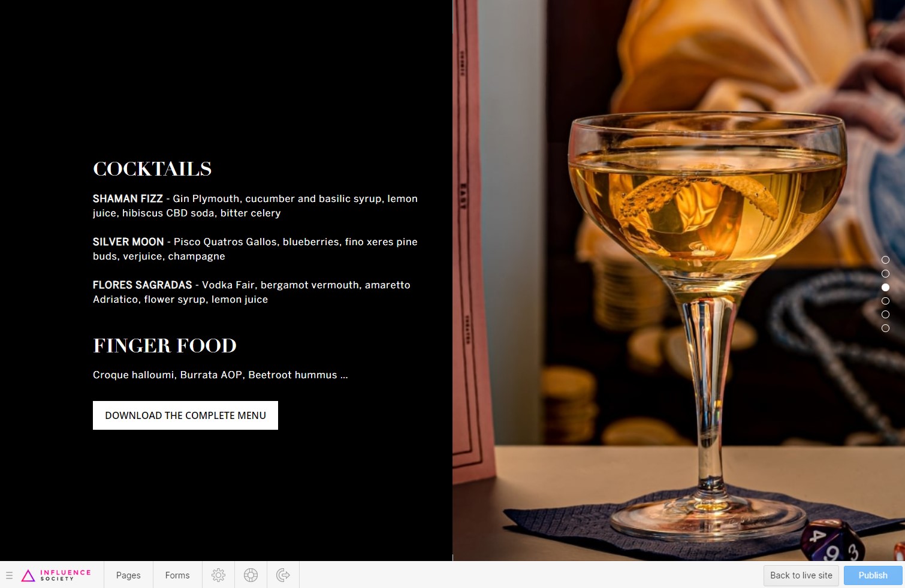Click the cocktail glass photo
Image resolution: width=905 pixels, height=588 pixels.
coord(678,281)
